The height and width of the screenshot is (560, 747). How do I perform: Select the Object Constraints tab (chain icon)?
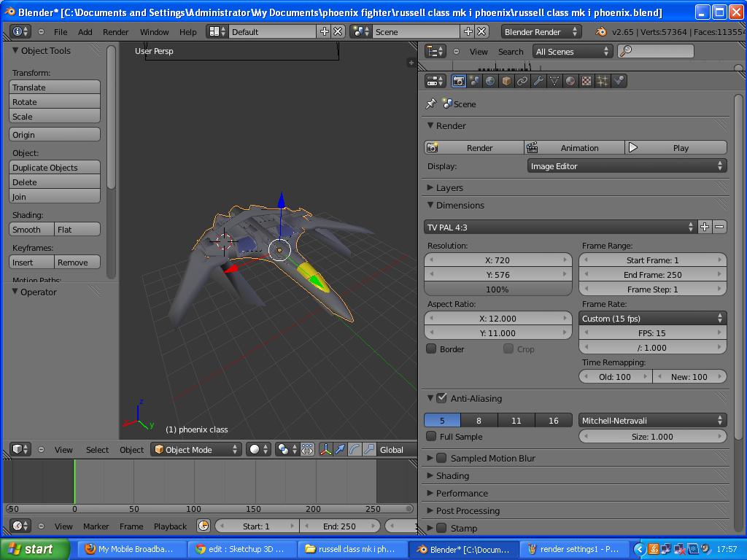tap(522, 80)
